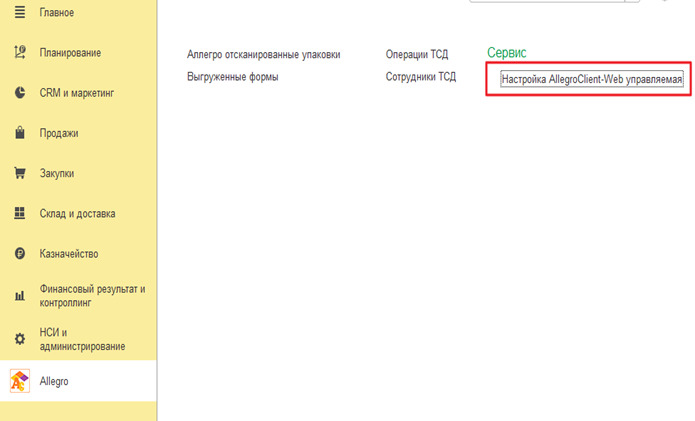Select Склад и доставка section

coord(78,214)
